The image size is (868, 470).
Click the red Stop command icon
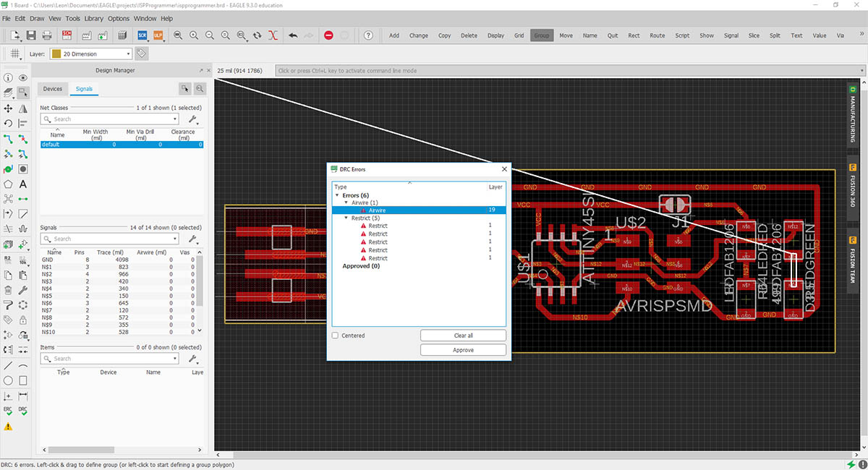coord(328,35)
